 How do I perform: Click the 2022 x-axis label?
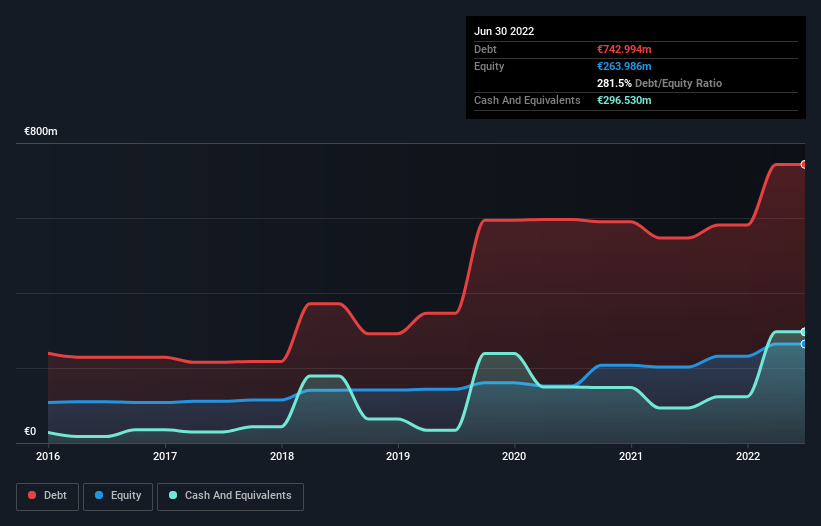pos(748,456)
